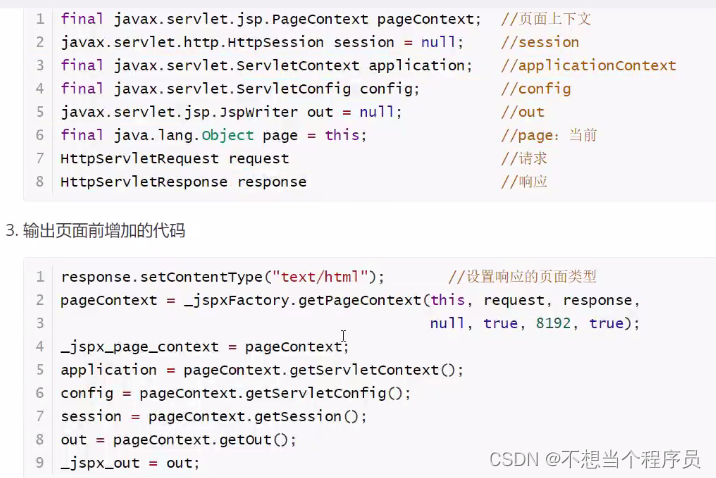Screen dimensions: 716x478
Task: Click line number 9 in second code block
Action: click(x=39, y=463)
